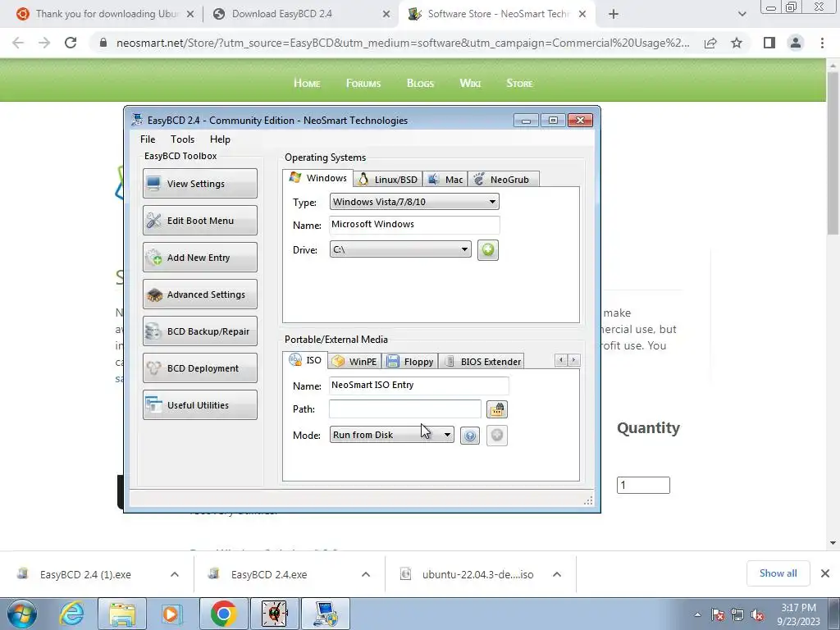Screen dimensions: 840x630
Task: Open Advanced Settings in EasyBCD
Action: coord(200,294)
